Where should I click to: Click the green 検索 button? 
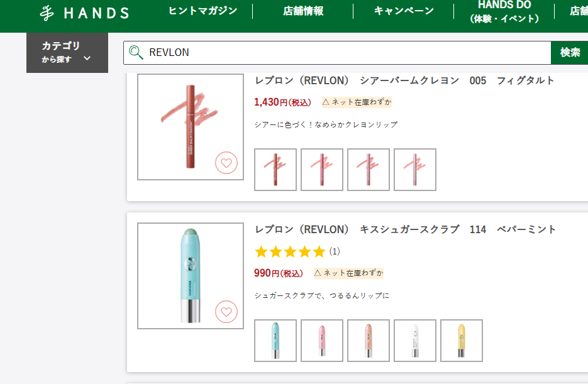coord(570,52)
